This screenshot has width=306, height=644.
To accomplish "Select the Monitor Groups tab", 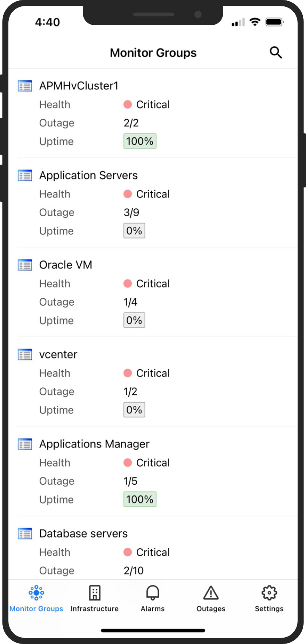I will [x=36, y=598].
